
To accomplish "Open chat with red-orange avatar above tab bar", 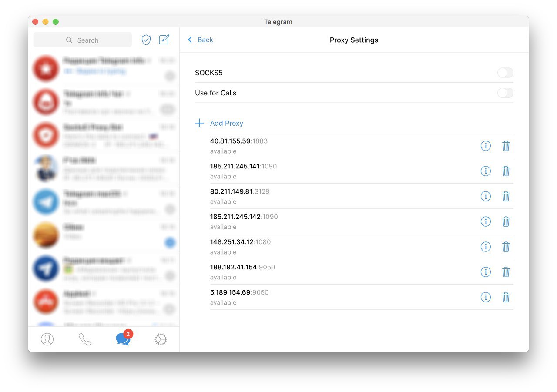I will click(104, 302).
